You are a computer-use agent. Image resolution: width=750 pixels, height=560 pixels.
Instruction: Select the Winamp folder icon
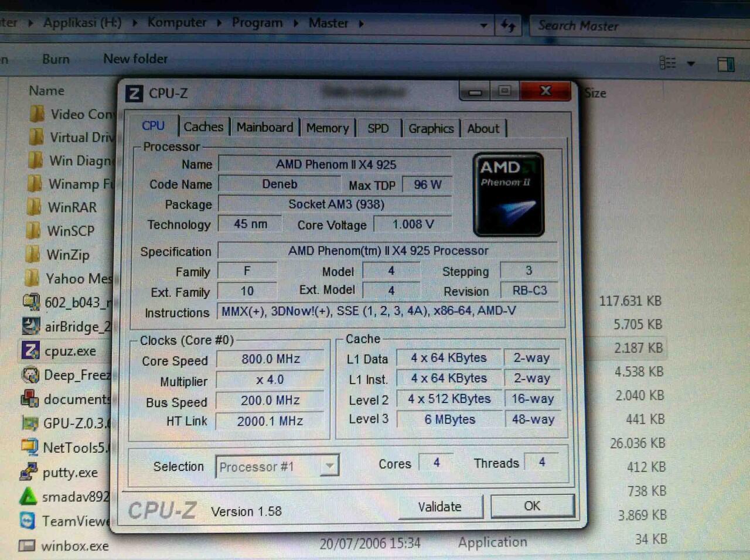click(35, 183)
